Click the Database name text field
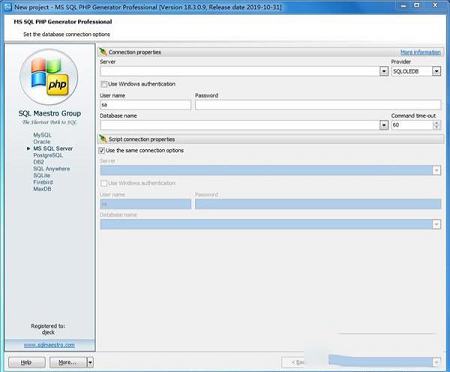 pyautogui.click(x=240, y=125)
